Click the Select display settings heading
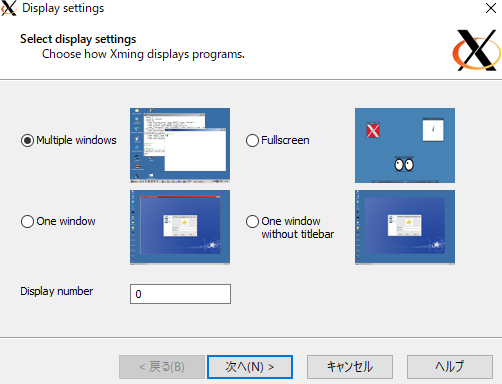 (78, 39)
